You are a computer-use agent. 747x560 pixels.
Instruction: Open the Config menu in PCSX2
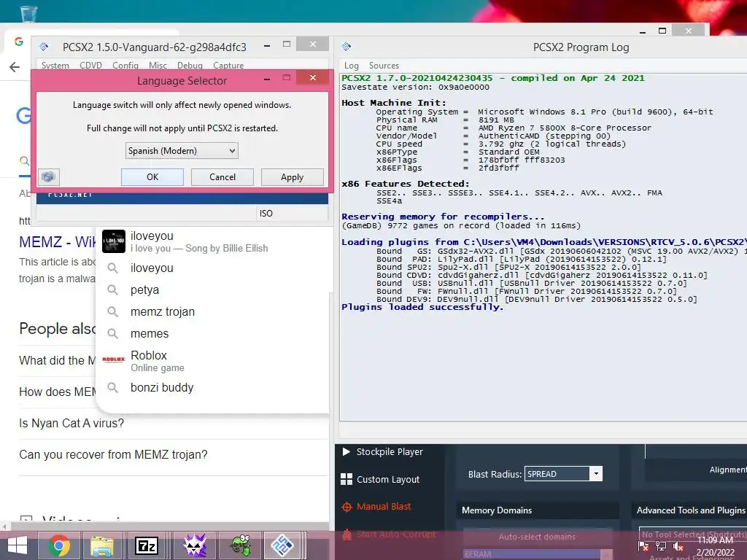coord(125,65)
